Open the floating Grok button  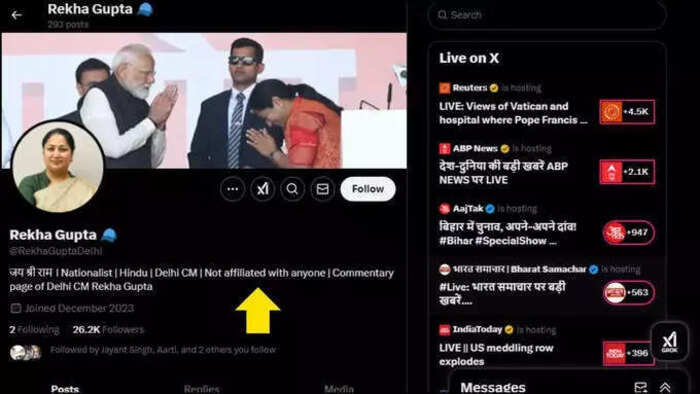(669, 342)
